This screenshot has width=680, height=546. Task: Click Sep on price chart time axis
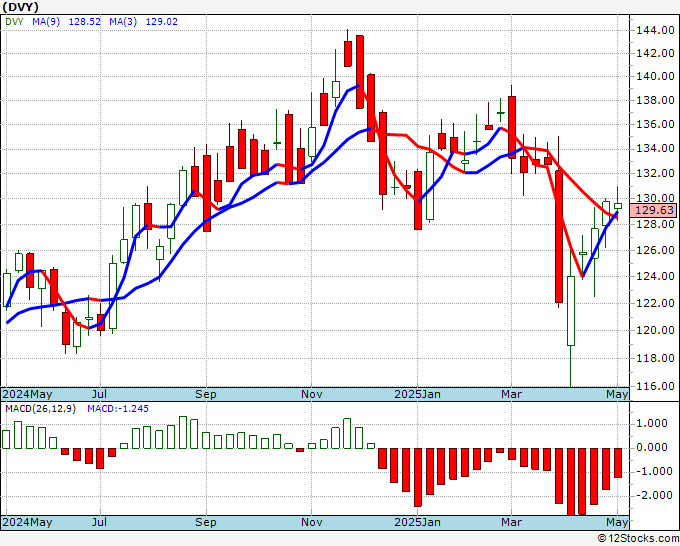[206, 394]
